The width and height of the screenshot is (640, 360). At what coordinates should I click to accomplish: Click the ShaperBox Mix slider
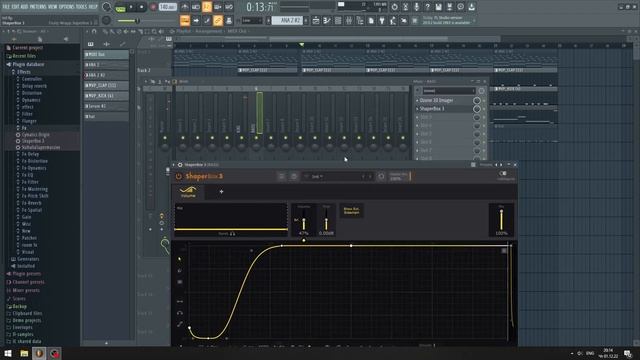point(502,220)
